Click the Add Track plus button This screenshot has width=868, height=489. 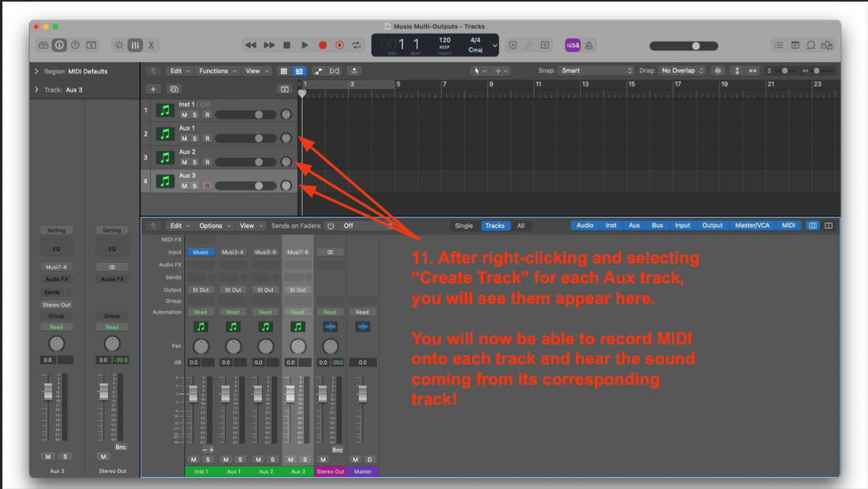coord(153,89)
